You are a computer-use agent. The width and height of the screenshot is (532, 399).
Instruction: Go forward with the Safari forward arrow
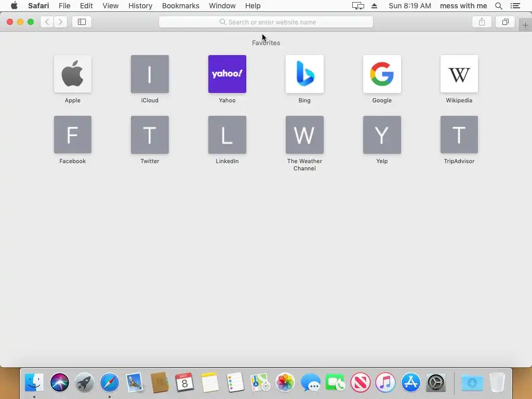click(60, 22)
